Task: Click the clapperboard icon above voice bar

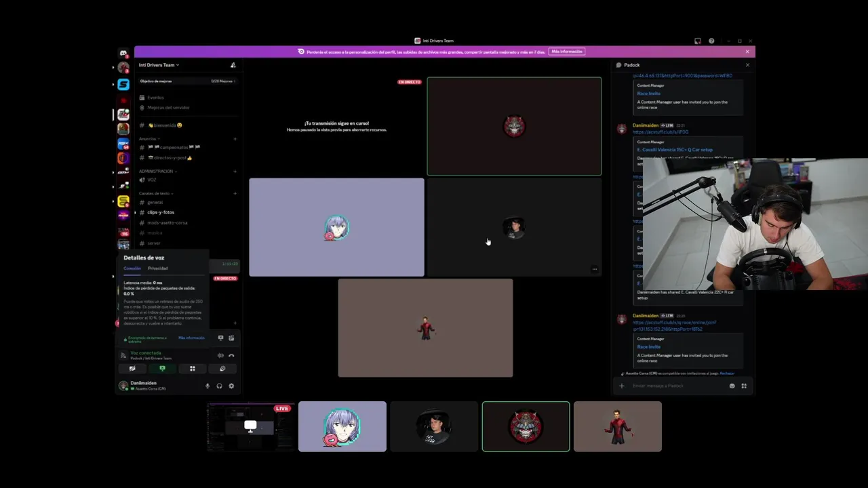Action: click(x=231, y=338)
